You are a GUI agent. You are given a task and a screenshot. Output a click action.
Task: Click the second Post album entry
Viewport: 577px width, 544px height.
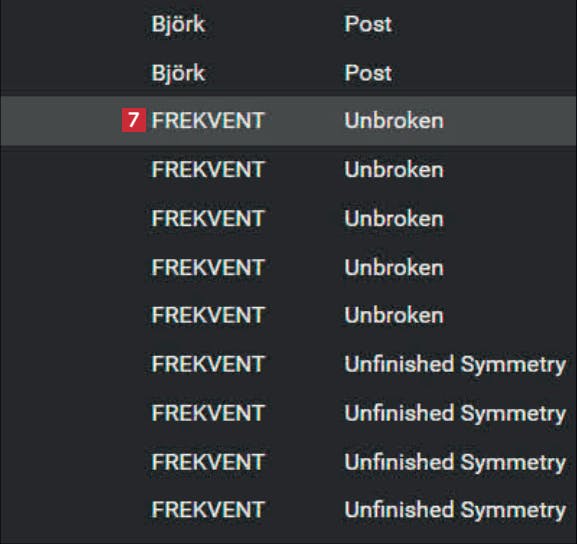pyautogui.click(x=368, y=73)
